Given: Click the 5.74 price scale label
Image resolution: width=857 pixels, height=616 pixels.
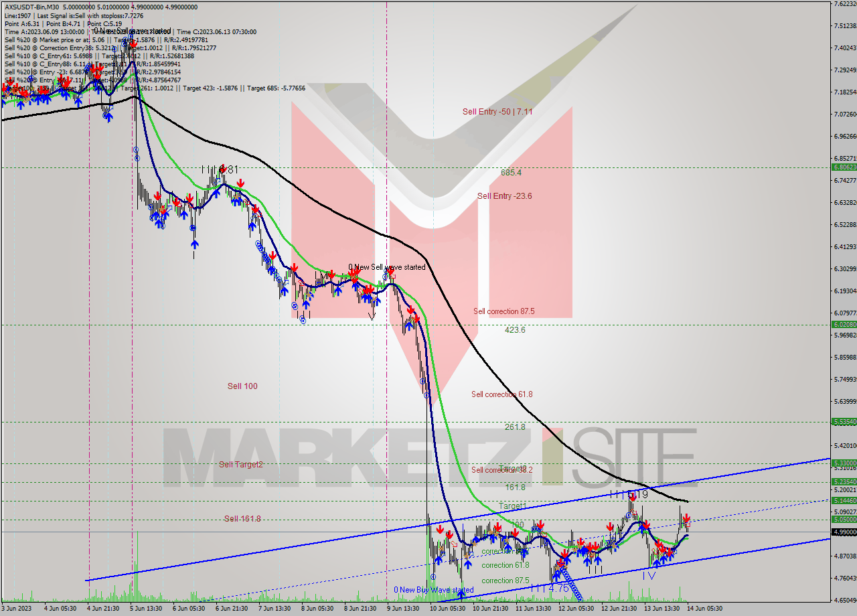Looking at the screenshot, I should coord(844,379).
